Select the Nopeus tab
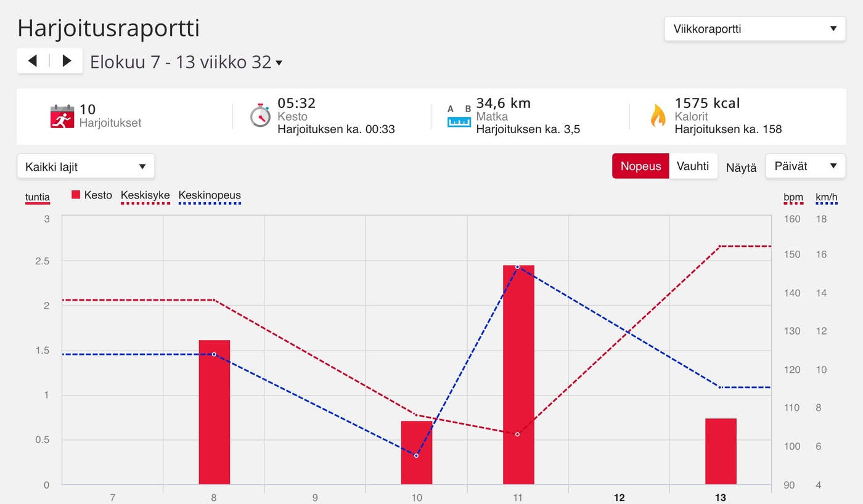863x504 pixels. [640, 166]
